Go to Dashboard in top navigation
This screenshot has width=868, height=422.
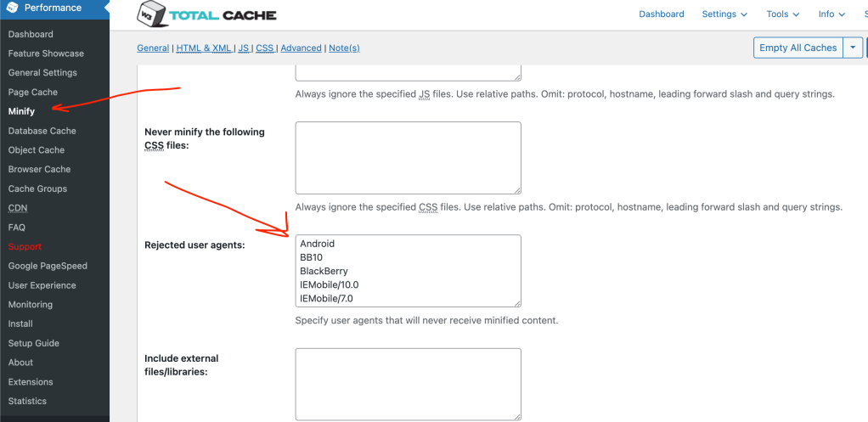pyautogui.click(x=662, y=14)
